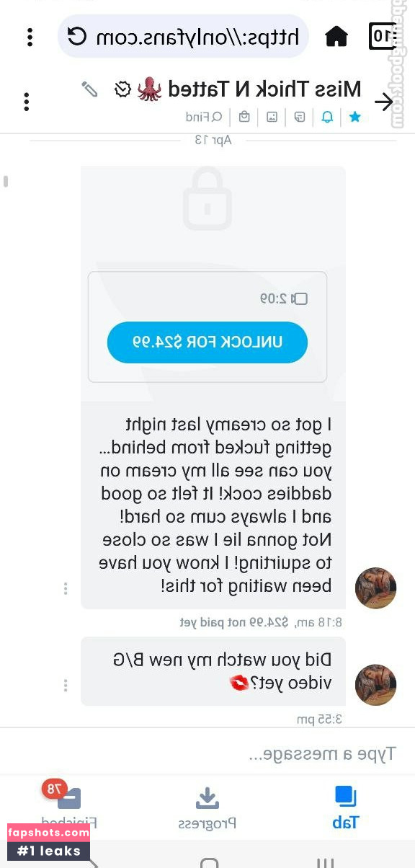Toggle the notification bell for this chat
Screen dimensions: 415x868
pyautogui.click(x=327, y=117)
